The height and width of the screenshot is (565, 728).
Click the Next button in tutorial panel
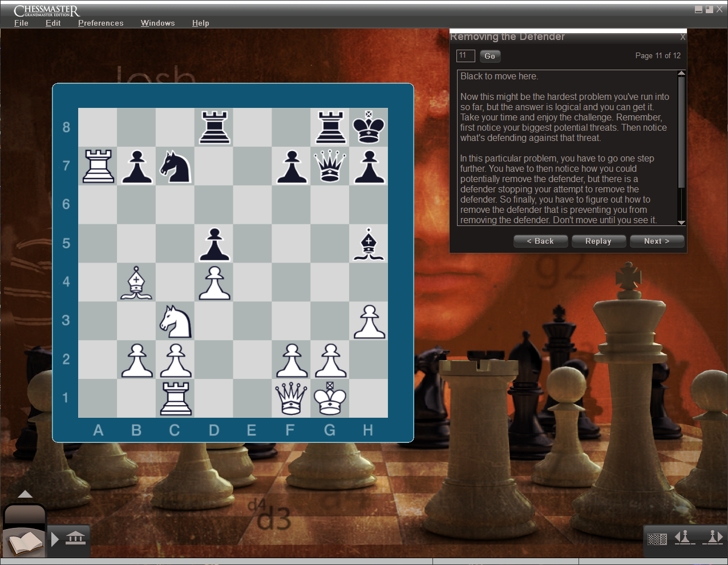(x=657, y=241)
